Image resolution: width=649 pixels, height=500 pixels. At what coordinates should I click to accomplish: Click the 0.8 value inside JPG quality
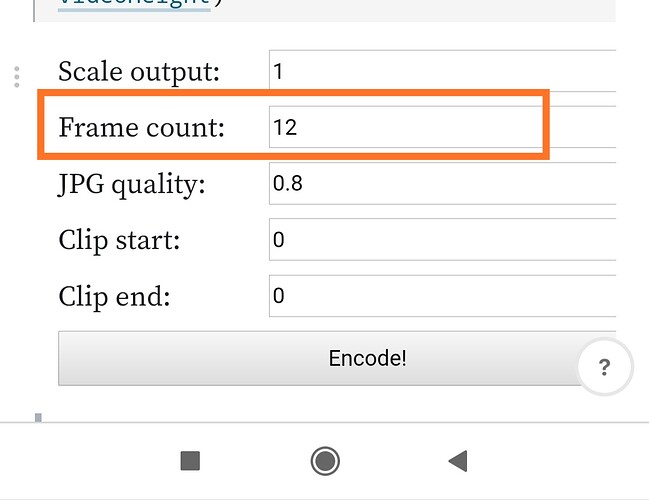tap(288, 183)
